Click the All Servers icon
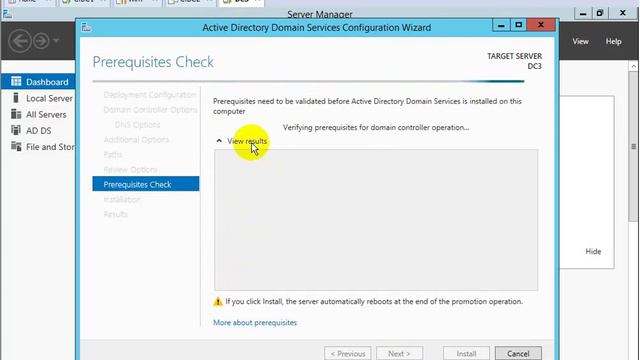The height and width of the screenshot is (360, 640). 16,114
